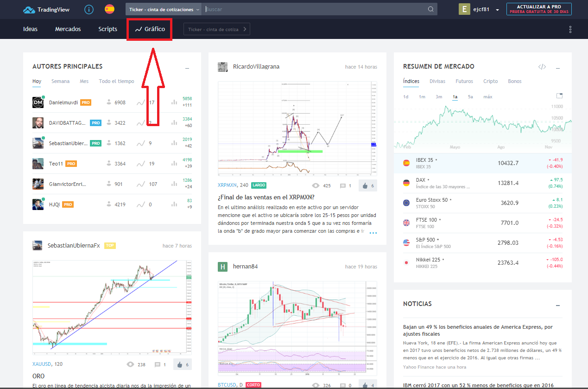Open the three-dot more menu icon

(570, 29)
